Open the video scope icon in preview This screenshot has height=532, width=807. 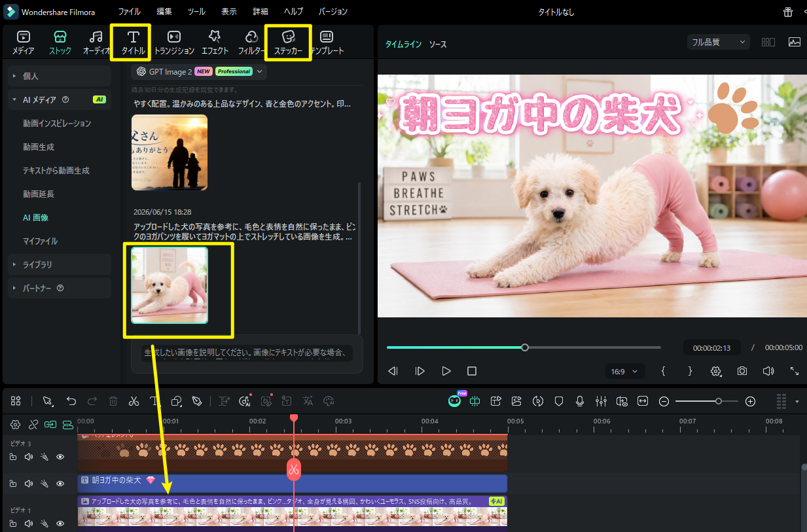[795, 42]
